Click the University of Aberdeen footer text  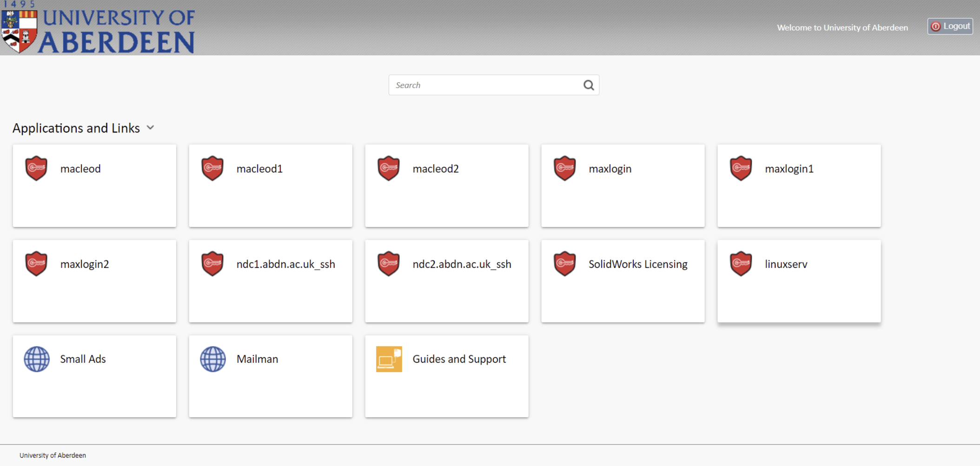[53, 455]
